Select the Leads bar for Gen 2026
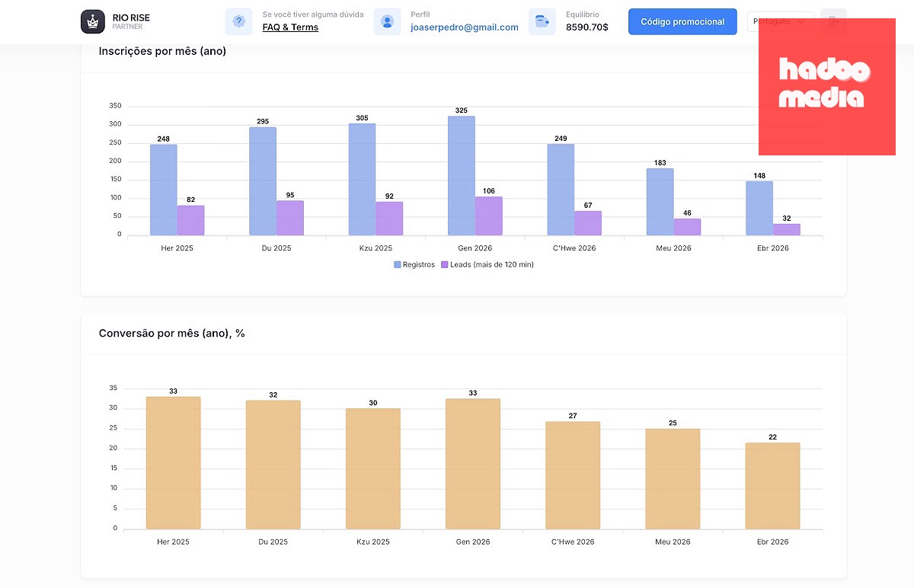This screenshot has height=588, width=914. (x=489, y=216)
